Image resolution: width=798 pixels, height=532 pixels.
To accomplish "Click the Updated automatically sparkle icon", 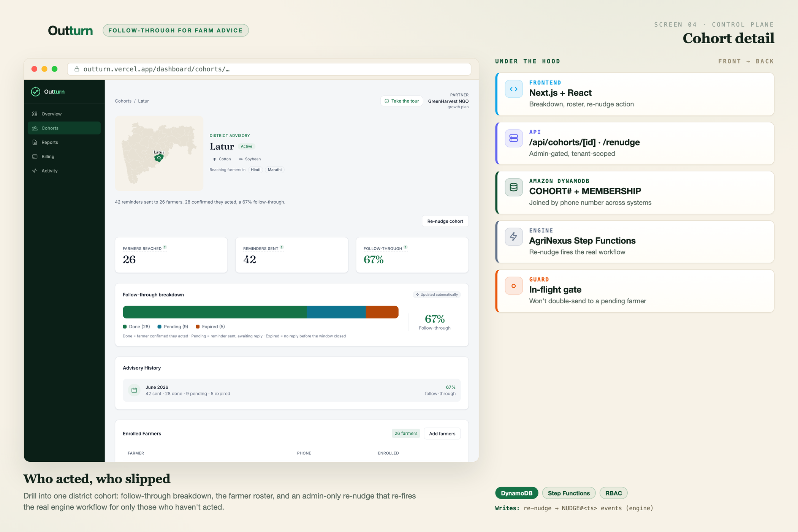I will tap(417, 294).
